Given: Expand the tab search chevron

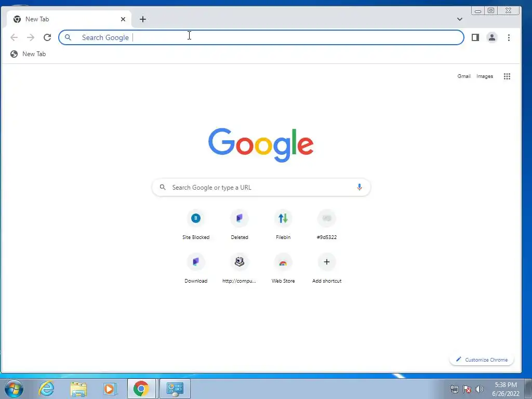Looking at the screenshot, I should click(x=459, y=19).
